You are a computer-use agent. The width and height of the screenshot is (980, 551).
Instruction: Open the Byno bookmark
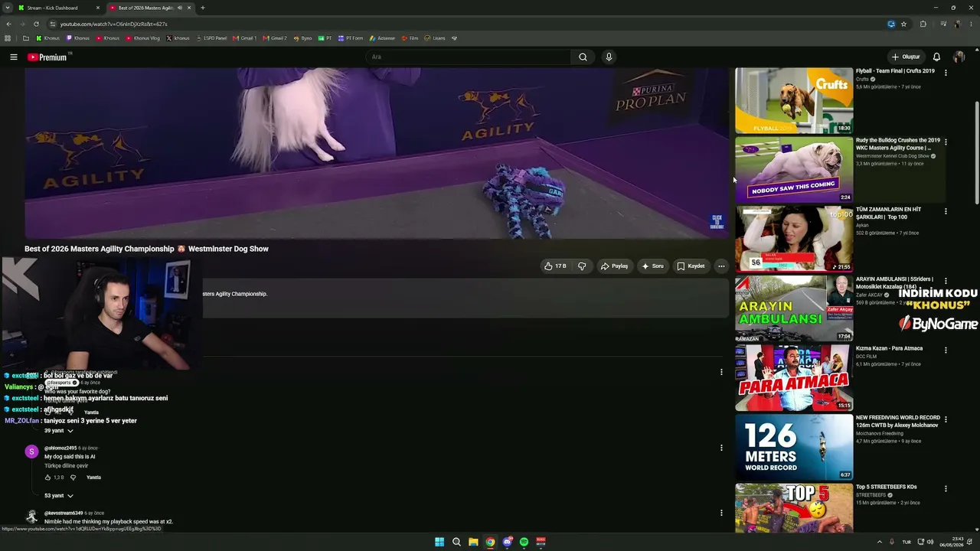pos(302,38)
